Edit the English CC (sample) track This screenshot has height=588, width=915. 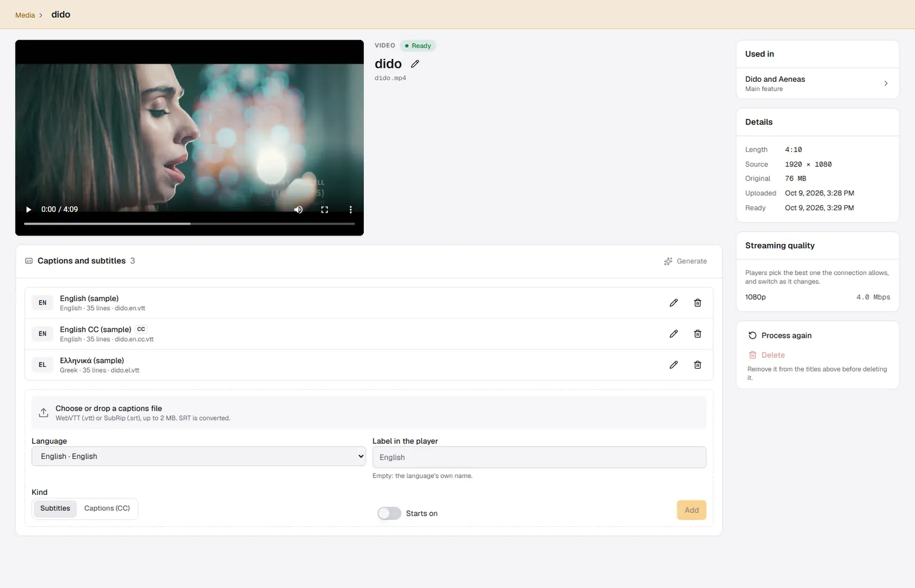(674, 334)
